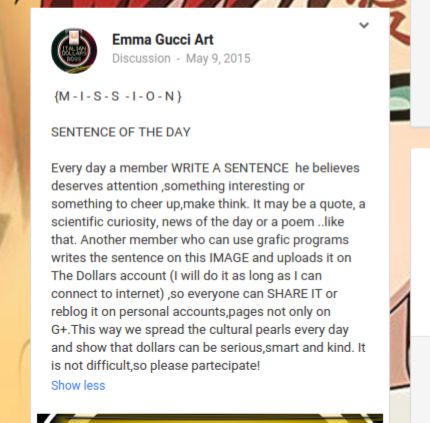This screenshot has width=430, height=423.
Task: Open the May 9, 2015 timestamp permalink
Action: point(218,58)
